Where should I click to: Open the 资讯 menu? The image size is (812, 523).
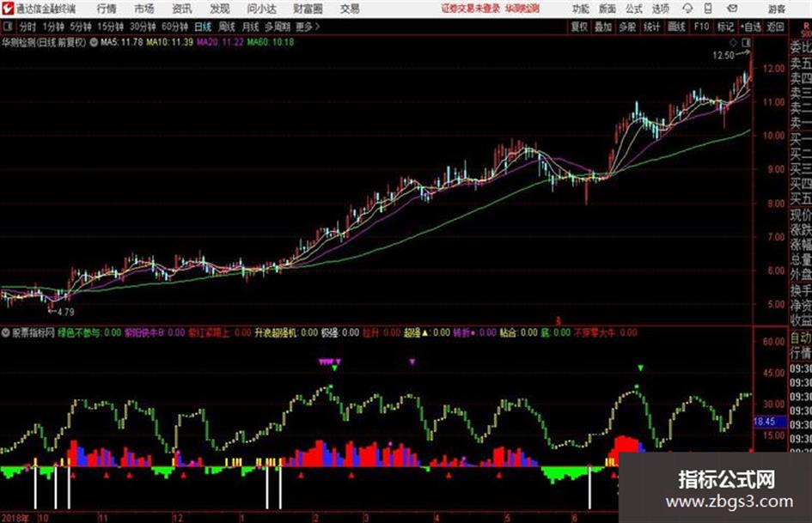[x=182, y=9]
